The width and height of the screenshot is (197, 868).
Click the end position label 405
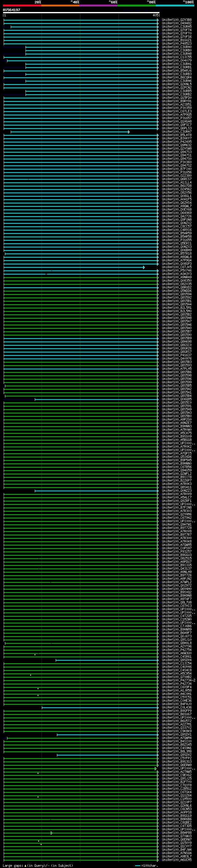(155, 15)
